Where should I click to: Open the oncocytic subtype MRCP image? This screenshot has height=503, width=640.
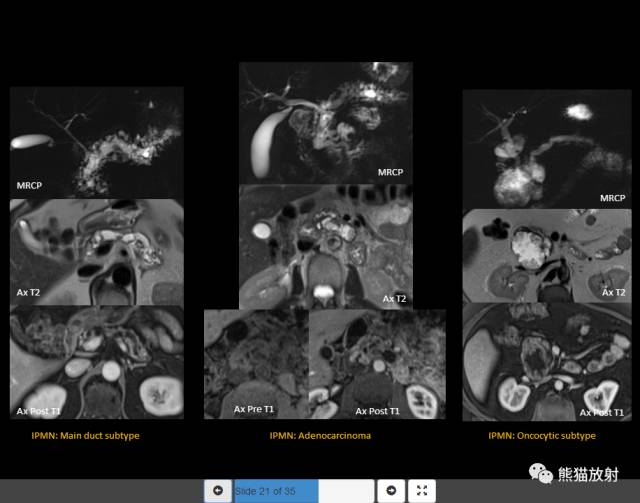point(547,149)
